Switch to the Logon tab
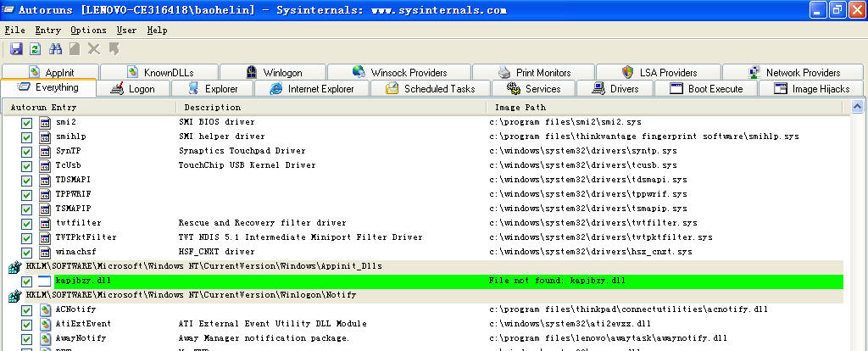Screen dimensions: 868x351 click(x=133, y=88)
